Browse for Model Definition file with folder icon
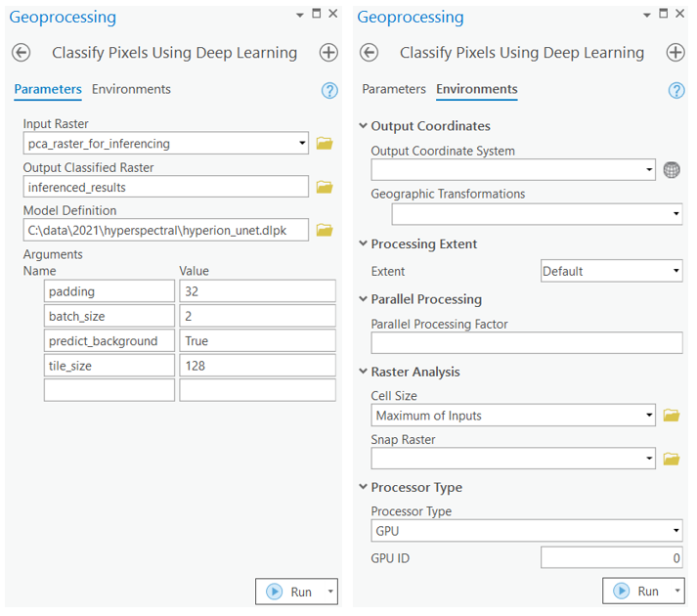Image resolution: width=697 pixels, height=616 pixels. pos(325,230)
